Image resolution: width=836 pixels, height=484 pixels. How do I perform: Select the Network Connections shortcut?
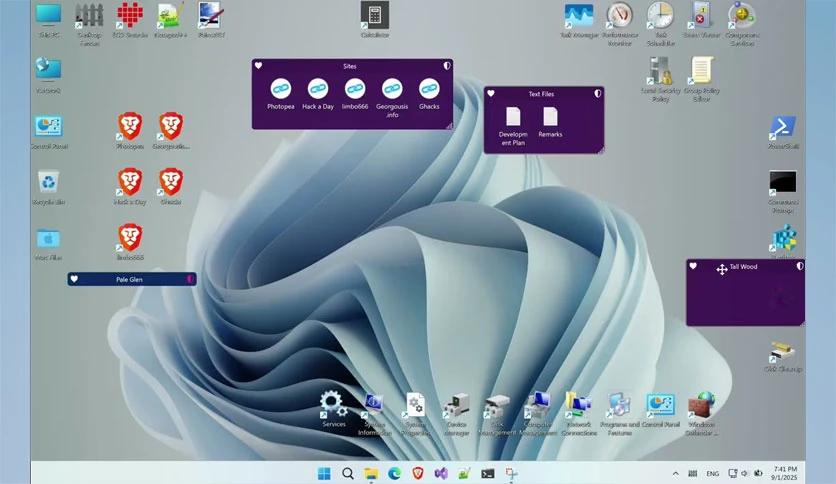579,415
